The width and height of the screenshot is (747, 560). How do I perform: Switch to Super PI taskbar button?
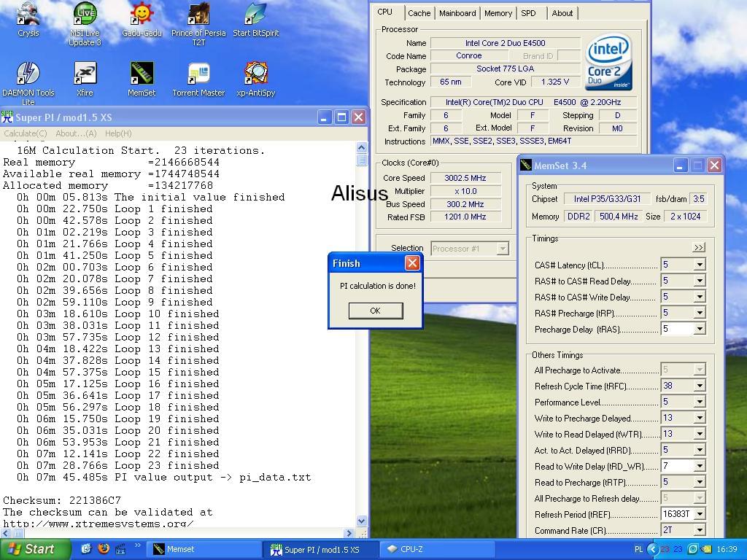320,549
